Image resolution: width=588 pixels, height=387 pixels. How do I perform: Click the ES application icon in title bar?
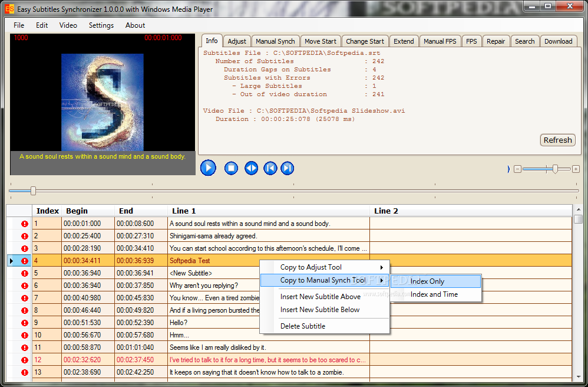click(9, 9)
